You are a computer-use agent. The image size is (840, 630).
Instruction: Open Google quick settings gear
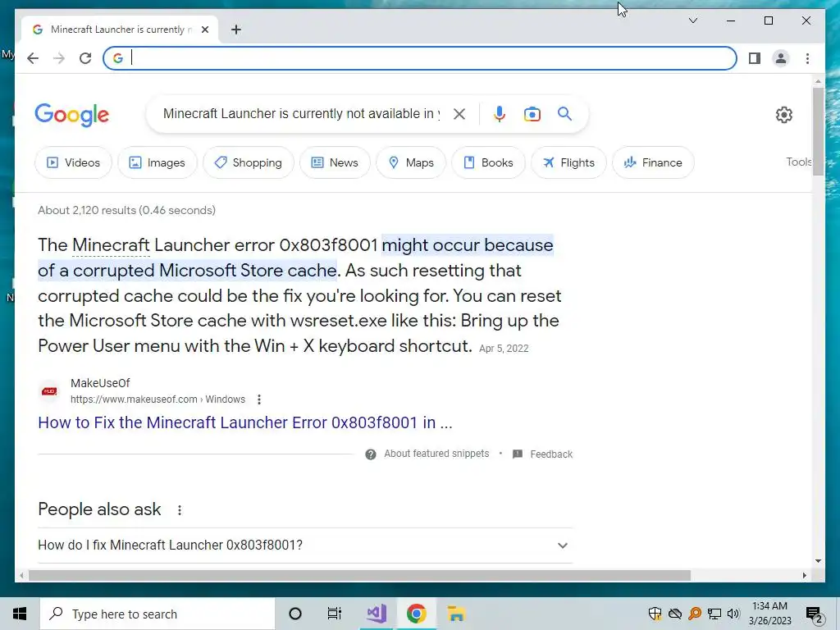pos(783,115)
